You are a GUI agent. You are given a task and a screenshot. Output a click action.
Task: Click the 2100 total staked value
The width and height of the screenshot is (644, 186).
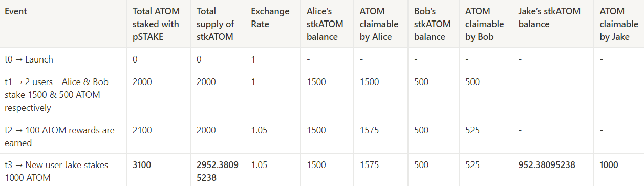pyautogui.click(x=142, y=130)
